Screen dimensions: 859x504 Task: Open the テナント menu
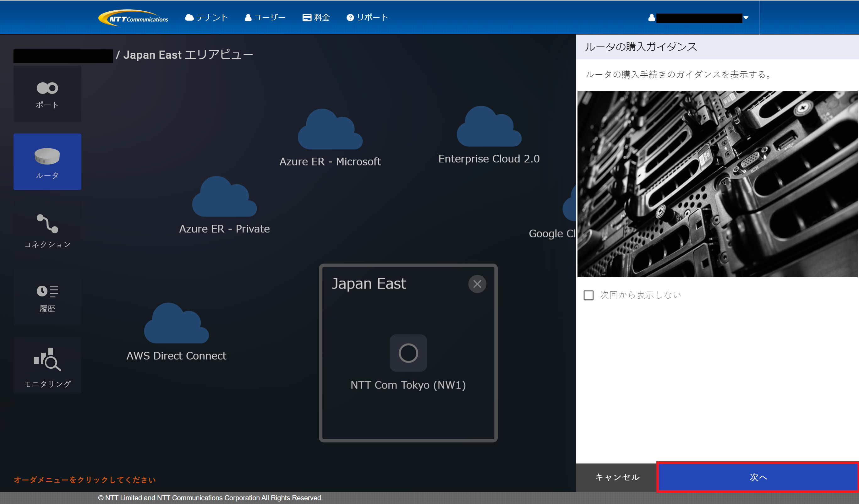pos(206,18)
